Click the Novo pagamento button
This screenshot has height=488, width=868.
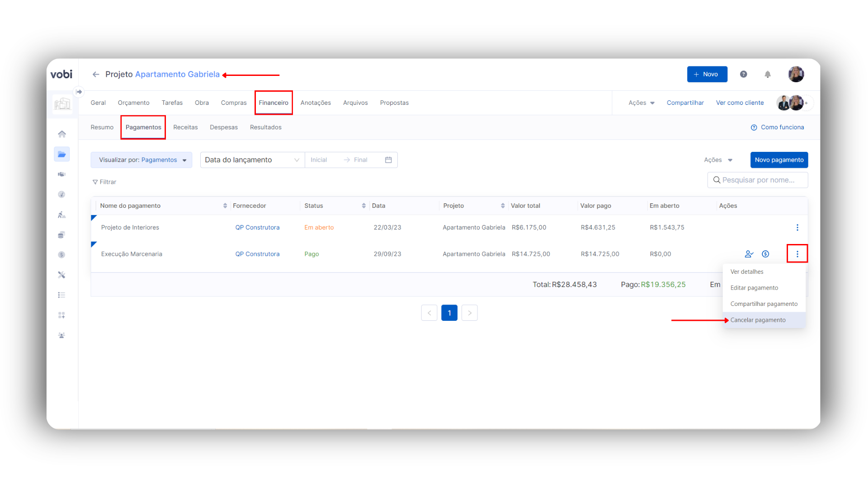click(x=779, y=160)
